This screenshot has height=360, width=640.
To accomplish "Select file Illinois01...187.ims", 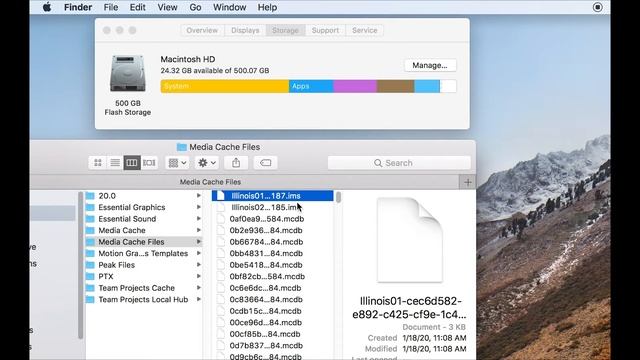I will point(273,196).
